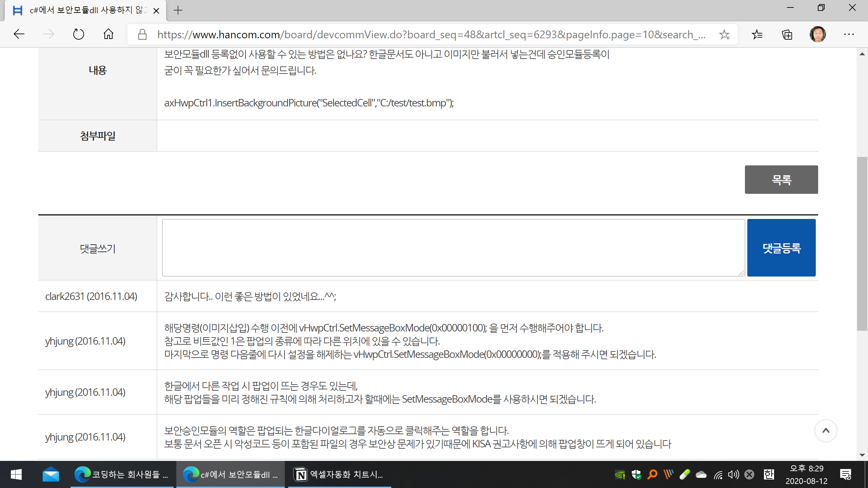868x488 pixels.
Task: Open the Collections icon
Action: [x=787, y=34]
